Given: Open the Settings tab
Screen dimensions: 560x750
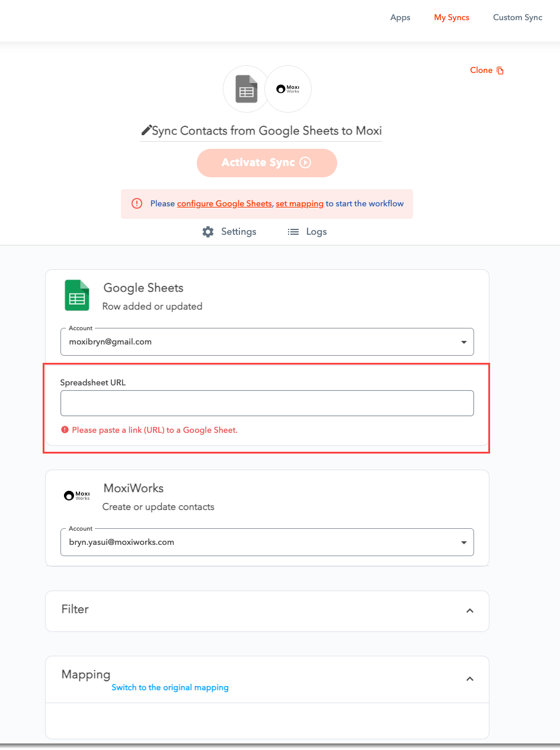Looking at the screenshot, I should 229,232.
